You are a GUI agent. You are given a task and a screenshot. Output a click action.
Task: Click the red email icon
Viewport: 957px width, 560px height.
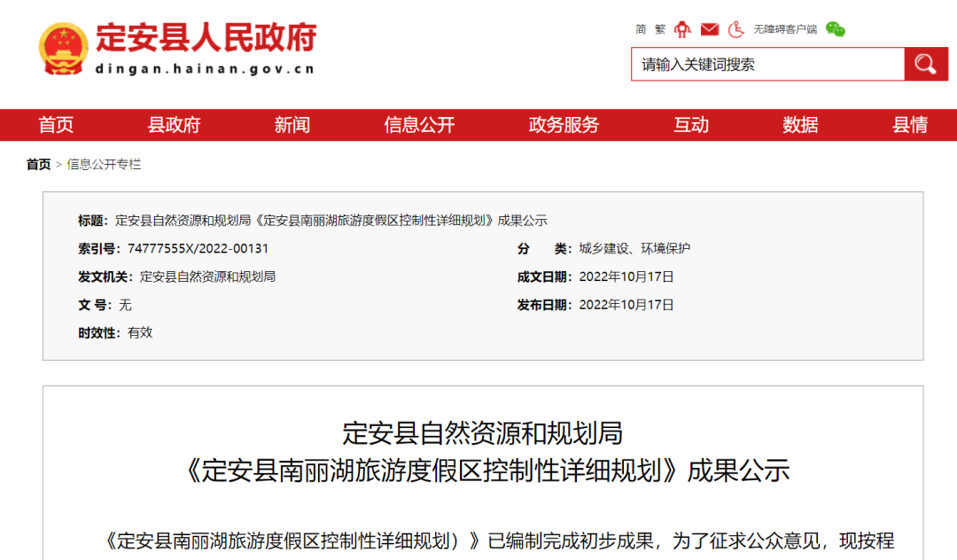710,29
